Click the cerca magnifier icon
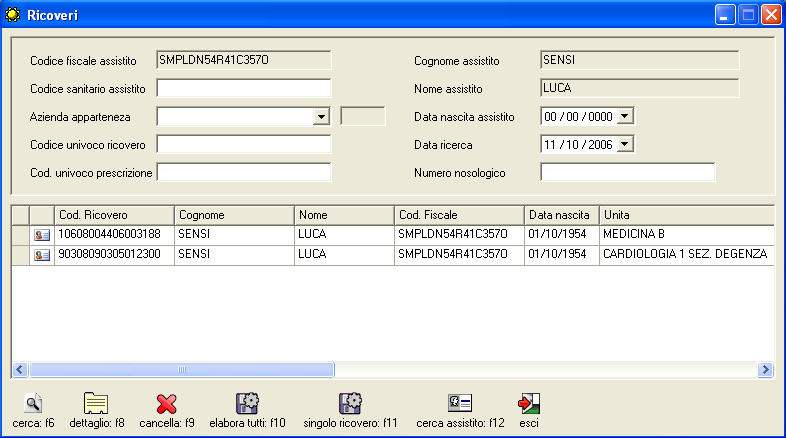 33,403
